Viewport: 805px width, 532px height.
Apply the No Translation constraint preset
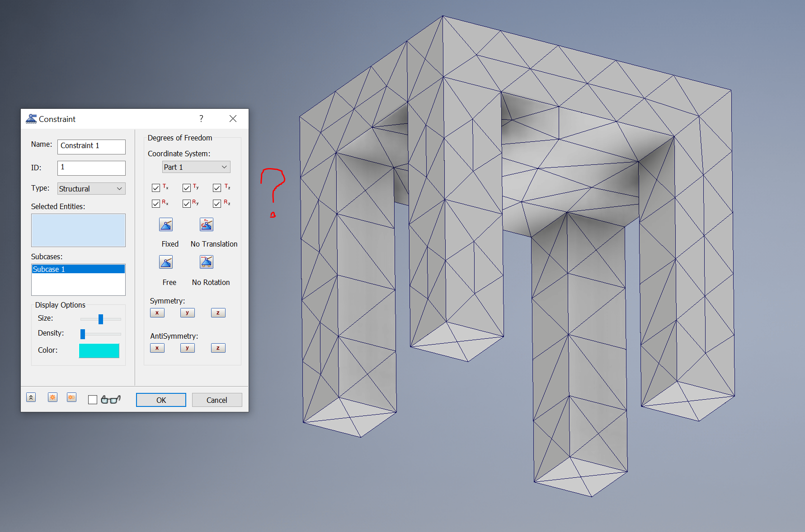(206, 224)
